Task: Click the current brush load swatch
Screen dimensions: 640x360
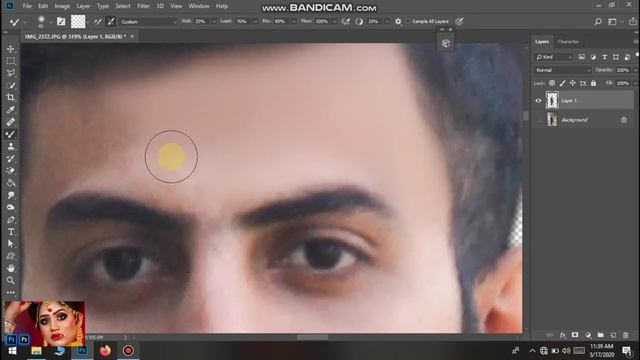Action: [x=78, y=22]
